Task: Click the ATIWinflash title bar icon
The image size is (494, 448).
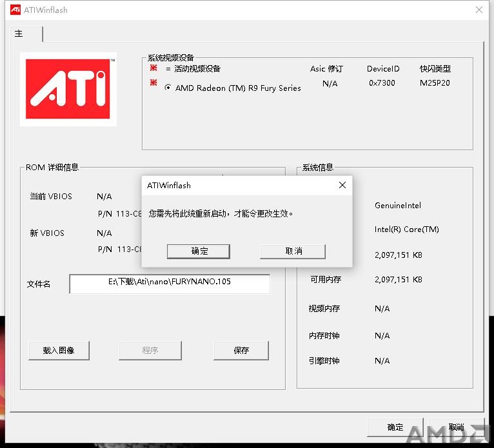Action: 15,10
